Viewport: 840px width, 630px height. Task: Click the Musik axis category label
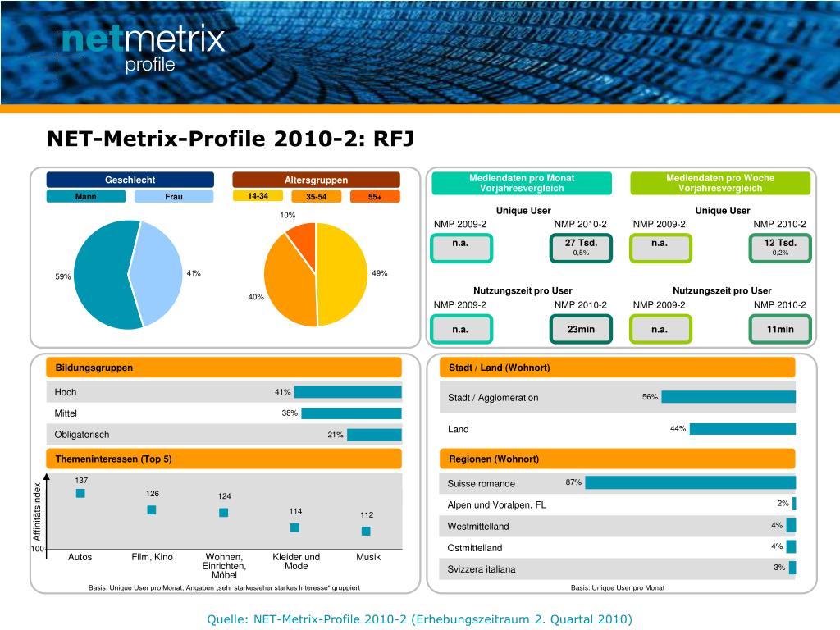tap(368, 557)
